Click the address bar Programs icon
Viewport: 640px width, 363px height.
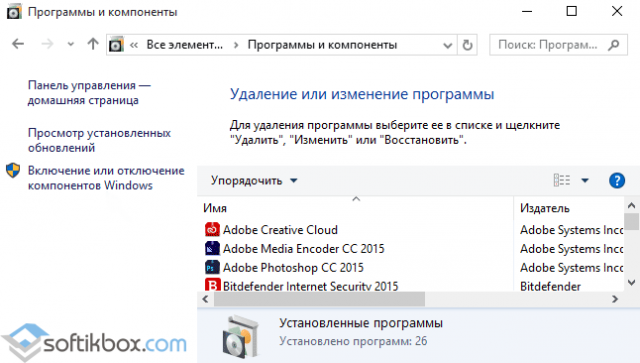116,45
